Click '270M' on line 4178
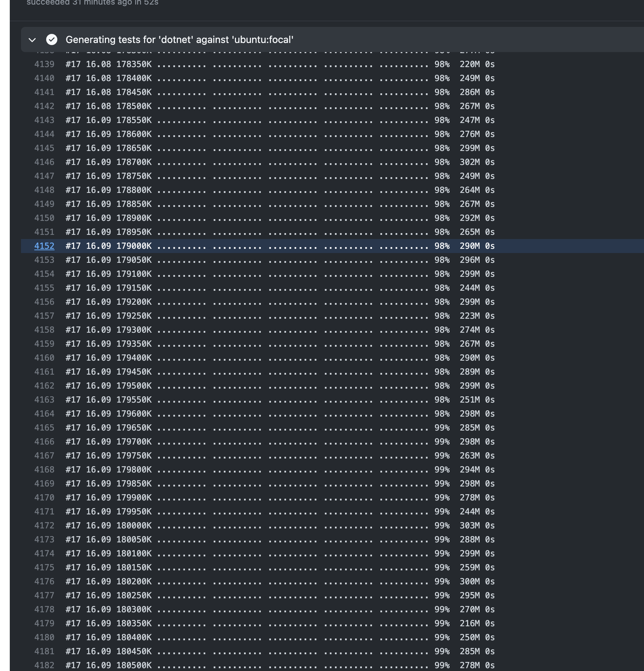The image size is (644, 671). click(x=470, y=609)
